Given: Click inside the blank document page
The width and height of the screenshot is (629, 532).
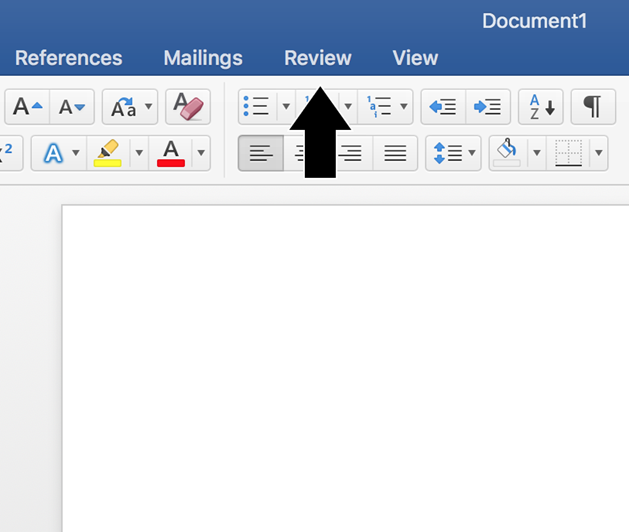Looking at the screenshot, I should coord(345,368).
